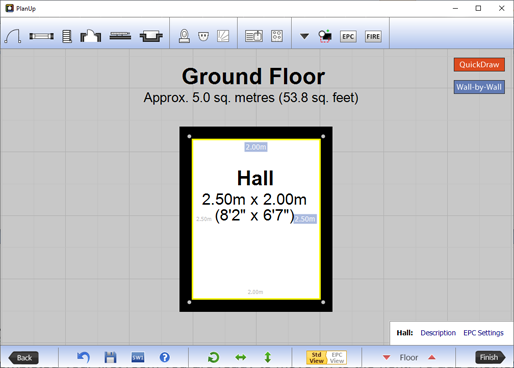Rotate the plan with green circular arrow
Screen dimensions: 514x368
[x=214, y=357]
